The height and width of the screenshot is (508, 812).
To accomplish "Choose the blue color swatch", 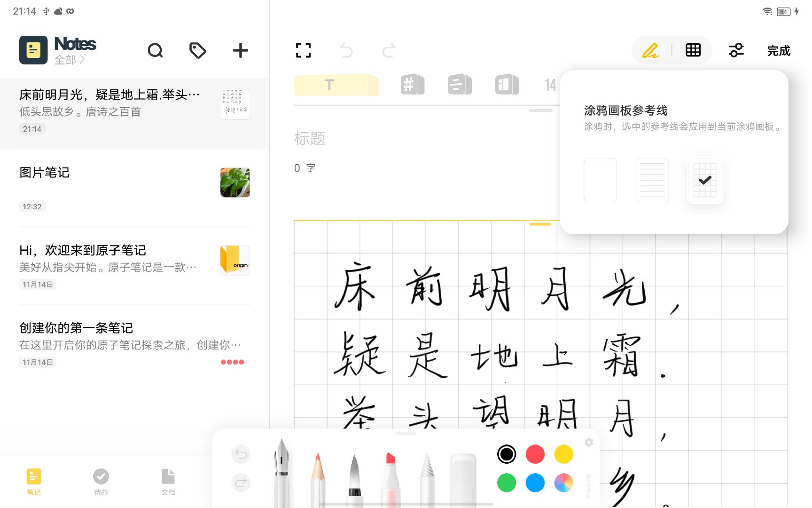I will pyautogui.click(x=535, y=483).
